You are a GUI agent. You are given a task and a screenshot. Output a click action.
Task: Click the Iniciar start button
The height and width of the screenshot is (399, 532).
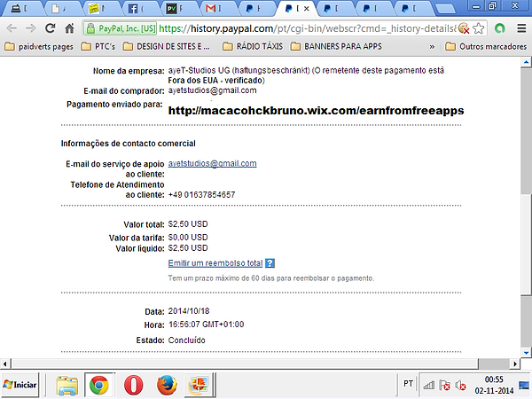(20, 385)
